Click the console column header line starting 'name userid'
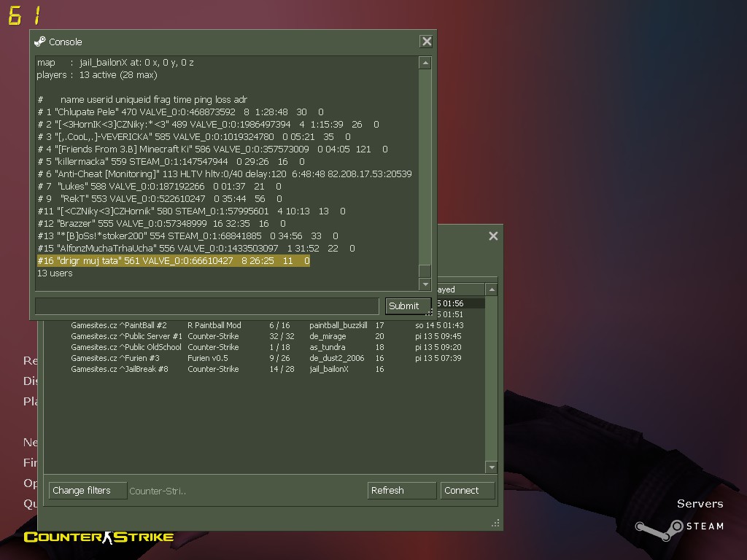 [x=142, y=100]
